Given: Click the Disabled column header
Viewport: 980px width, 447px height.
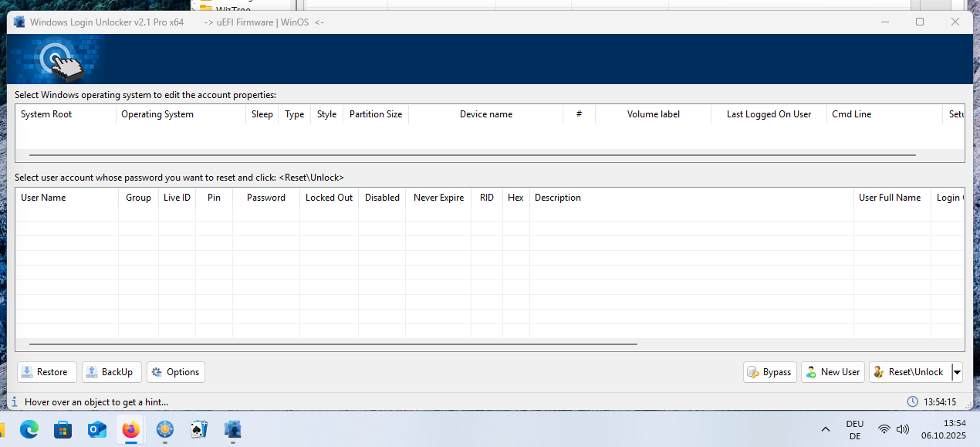Looking at the screenshot, I should pyautogui.click(x=382, y=198).
